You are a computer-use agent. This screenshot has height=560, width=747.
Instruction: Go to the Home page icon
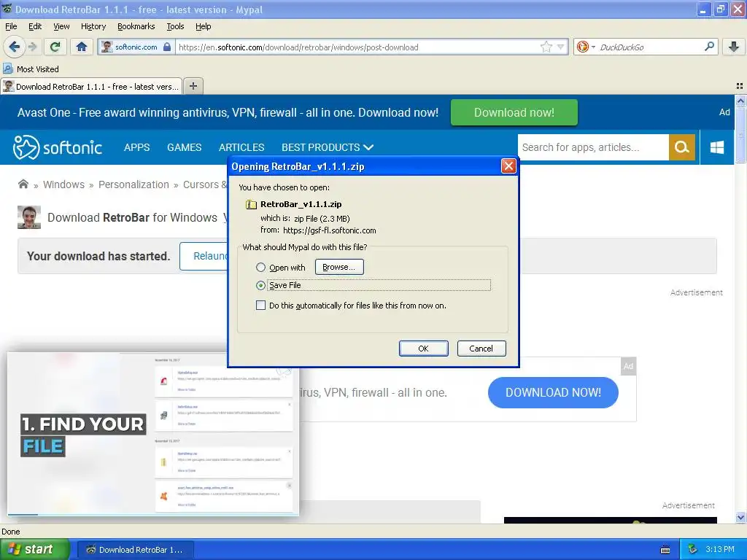(x=82, y=47)
